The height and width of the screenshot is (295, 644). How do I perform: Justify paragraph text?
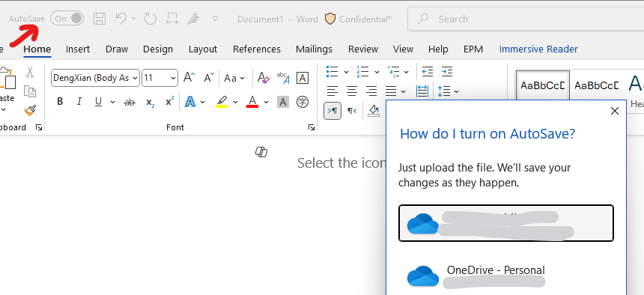(391, 91)
